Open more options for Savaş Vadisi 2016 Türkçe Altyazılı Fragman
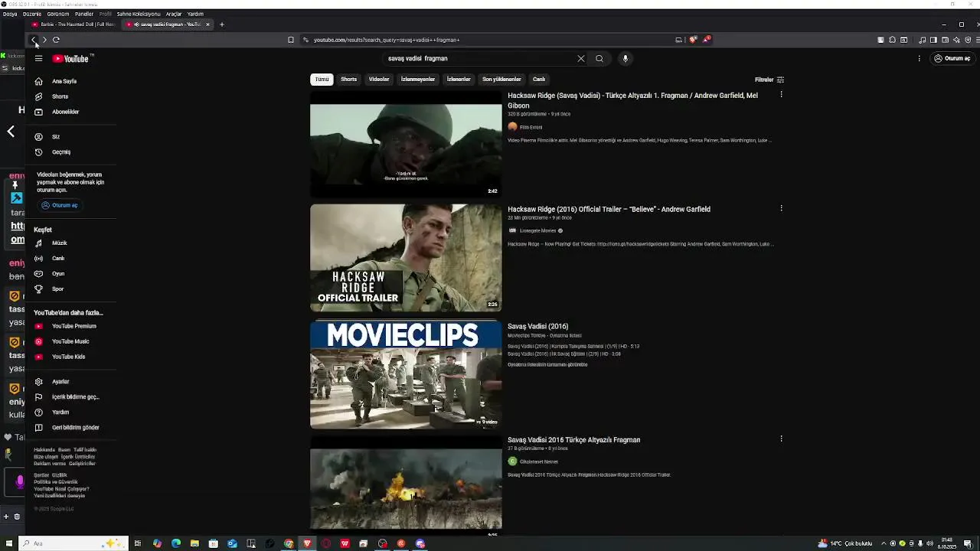Image resolution: width=980 pixels, height=551 pixels. pos(781,439)
